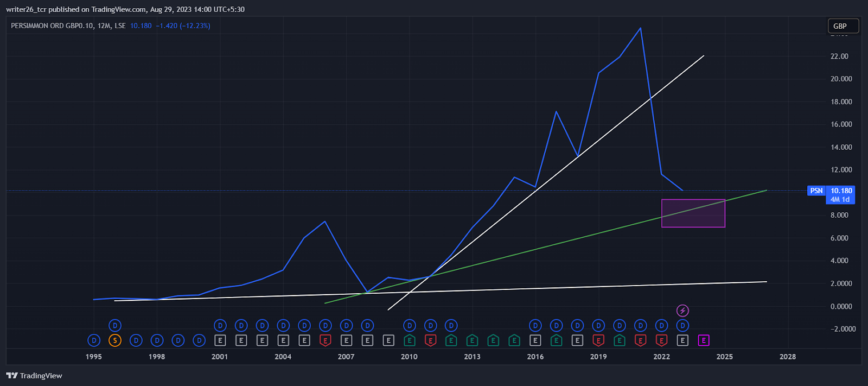Open the dividend marker above 2016 earnings
Viewport: 868px width, 386px height.
[x=535, y=325]
